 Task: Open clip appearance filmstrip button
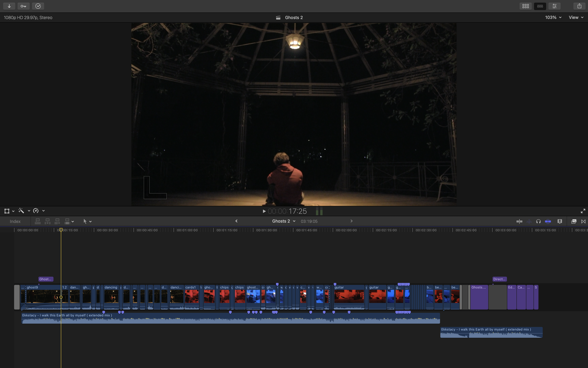(x=560, y=221)
